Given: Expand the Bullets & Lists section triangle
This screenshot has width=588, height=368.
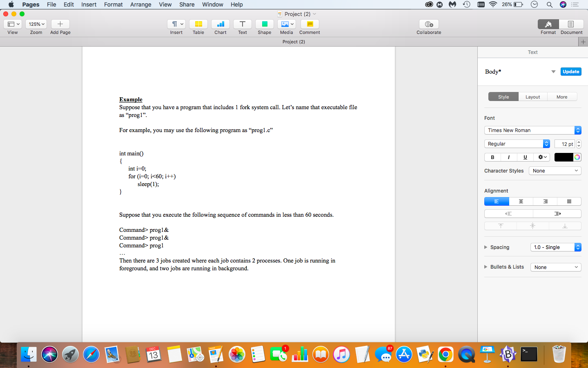Looking at the screenshot, I should click(486, 267).
